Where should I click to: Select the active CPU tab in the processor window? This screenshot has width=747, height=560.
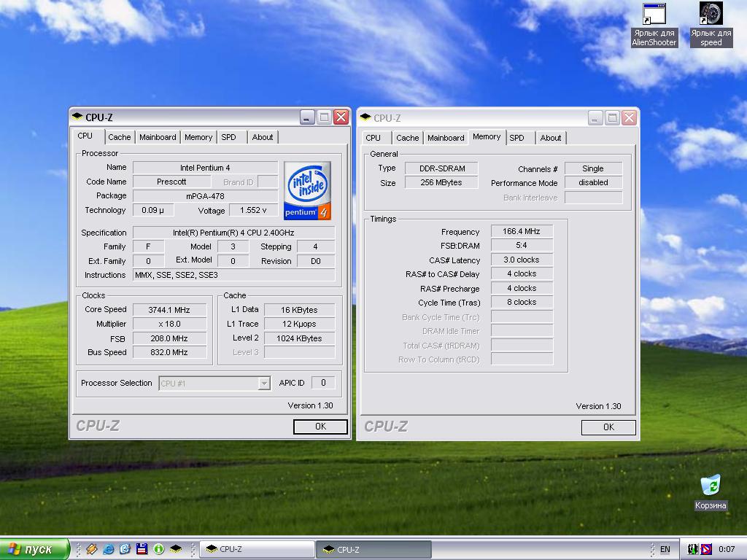coord(85,136)
